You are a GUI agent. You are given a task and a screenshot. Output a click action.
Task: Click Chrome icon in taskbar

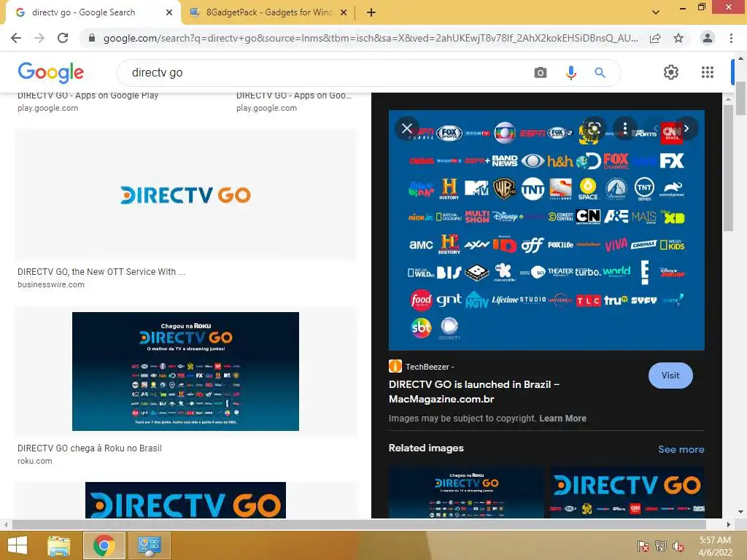pos(104,545)
